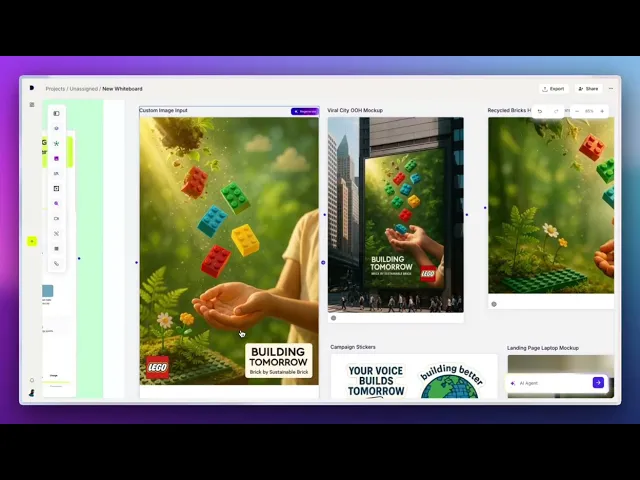Select the Custom Image Input poster
Screen dimensions: 640x480
[x=229, y=251]
